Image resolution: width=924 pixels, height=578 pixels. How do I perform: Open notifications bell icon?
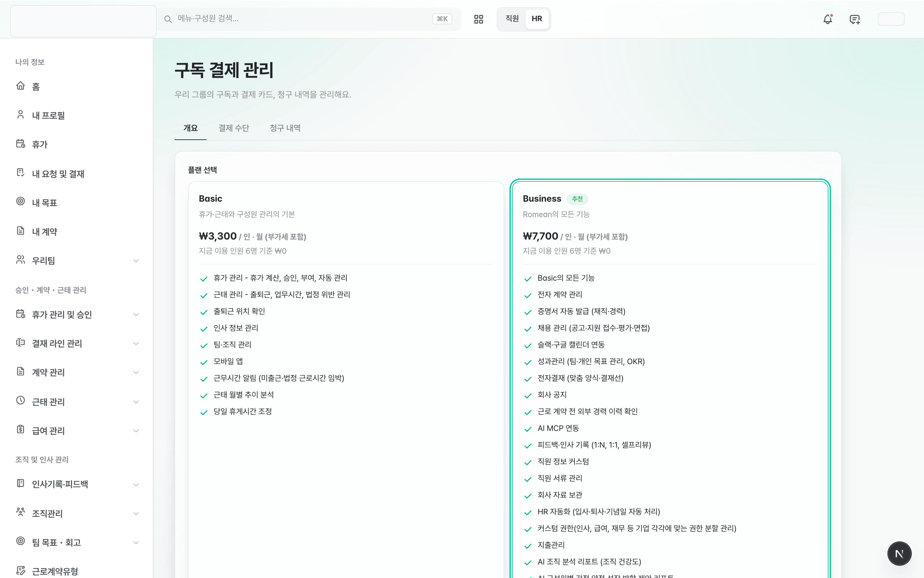click(827, 19)
